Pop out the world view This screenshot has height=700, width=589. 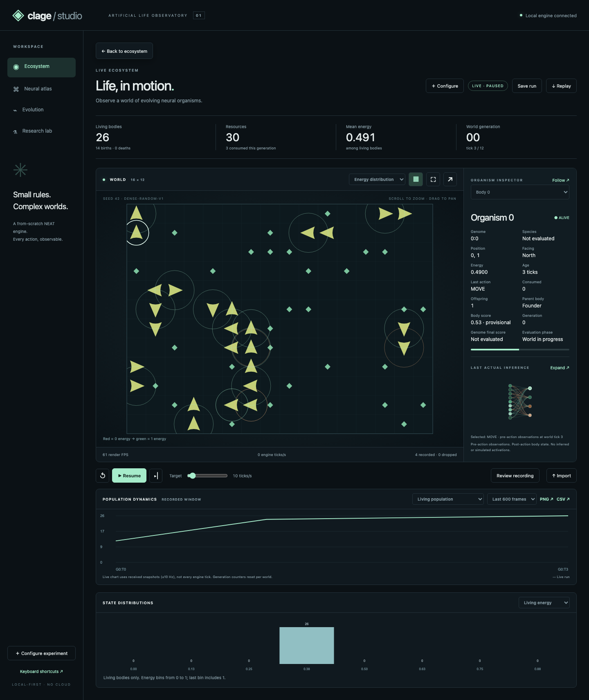pos(450,179)
